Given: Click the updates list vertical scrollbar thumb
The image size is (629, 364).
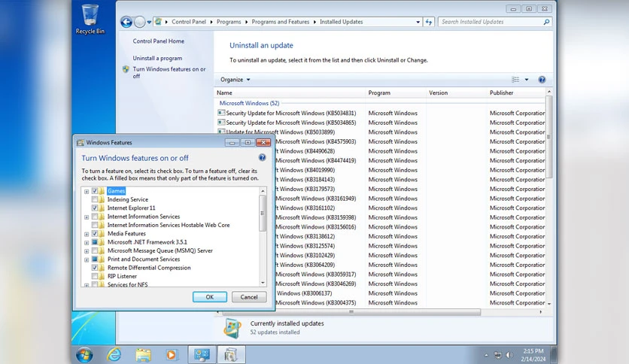Looking at the screenshot, I should click(x=549, y=136).
